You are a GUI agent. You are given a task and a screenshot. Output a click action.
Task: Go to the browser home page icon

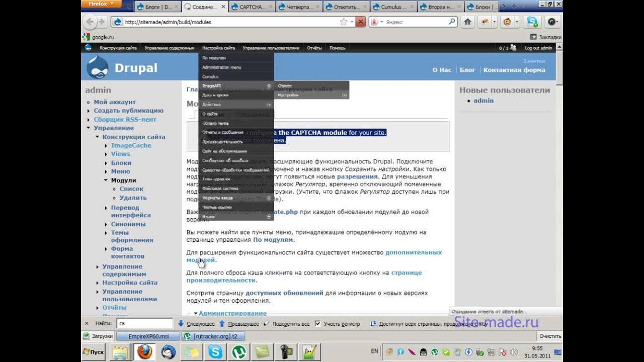(468, 22)
